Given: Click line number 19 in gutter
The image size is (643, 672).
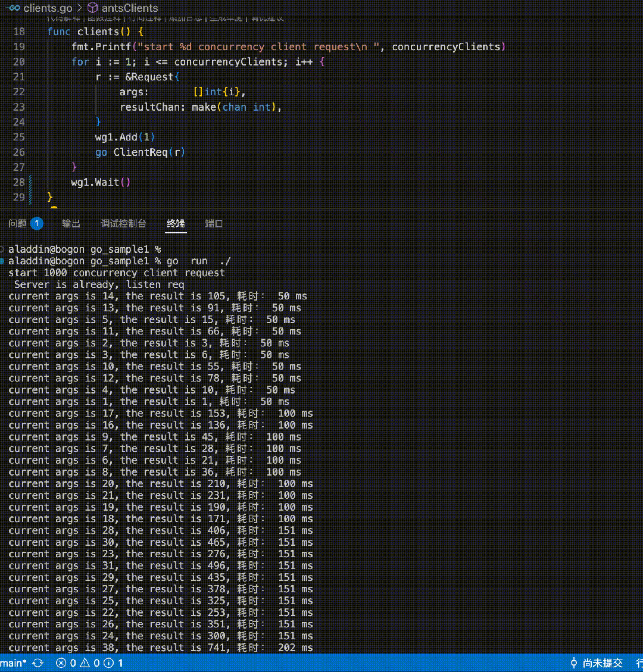Looking at the screenshot, I should (19, 46).
